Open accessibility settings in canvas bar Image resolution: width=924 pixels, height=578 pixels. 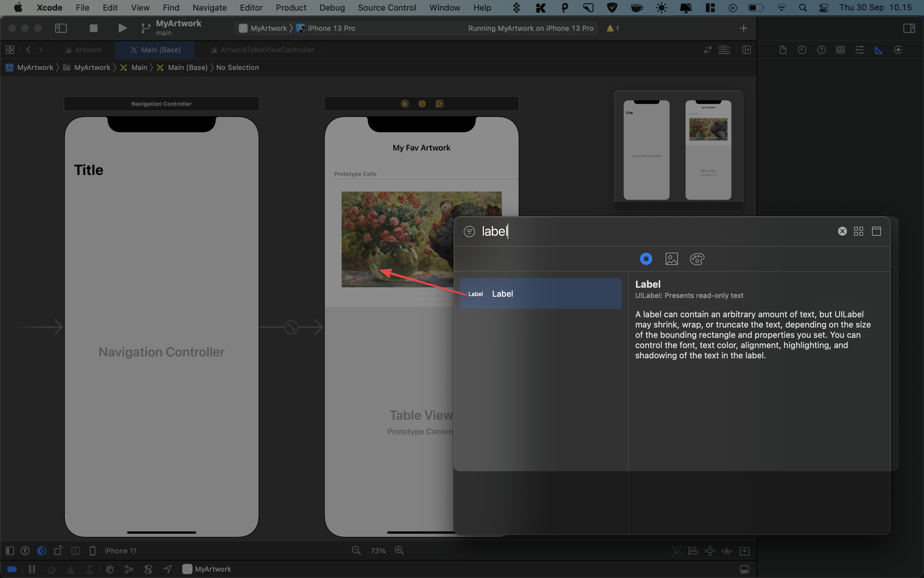25,550
